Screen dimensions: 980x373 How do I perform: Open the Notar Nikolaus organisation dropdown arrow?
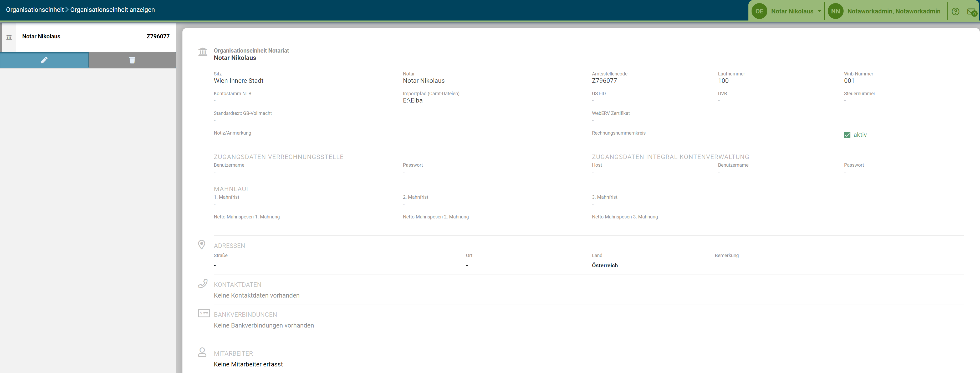tap(819, 11)
